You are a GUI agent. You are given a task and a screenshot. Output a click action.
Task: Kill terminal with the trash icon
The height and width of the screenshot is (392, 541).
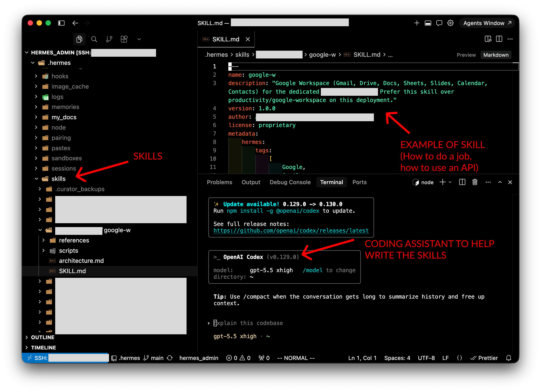point(475,182)
